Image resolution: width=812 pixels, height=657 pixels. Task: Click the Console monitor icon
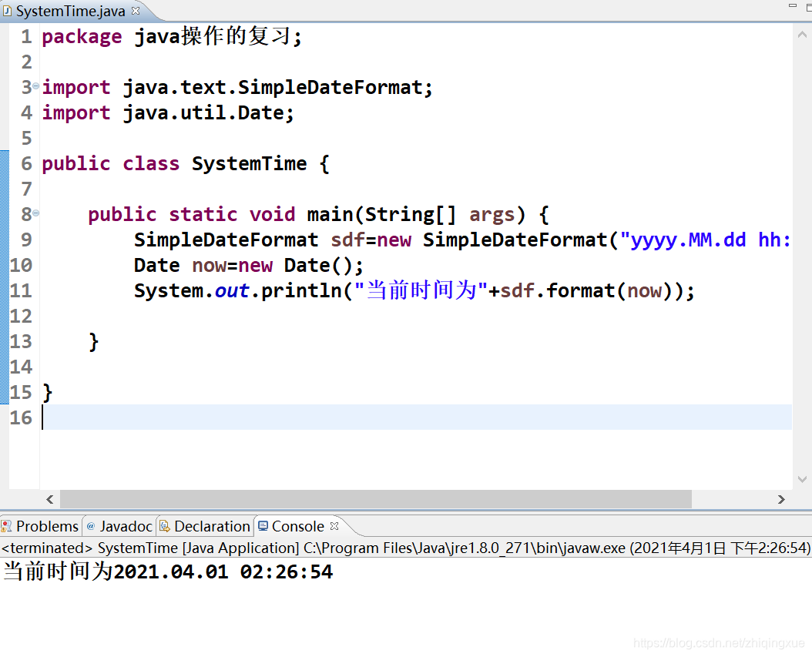(x=263, y=527)
